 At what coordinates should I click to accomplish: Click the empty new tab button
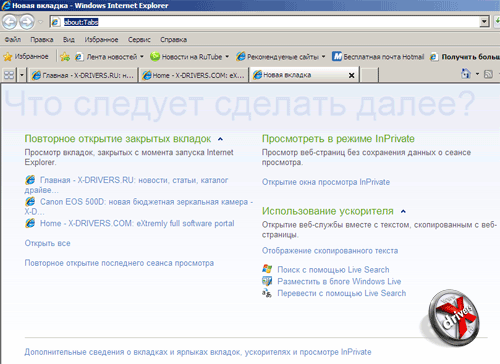369,75
